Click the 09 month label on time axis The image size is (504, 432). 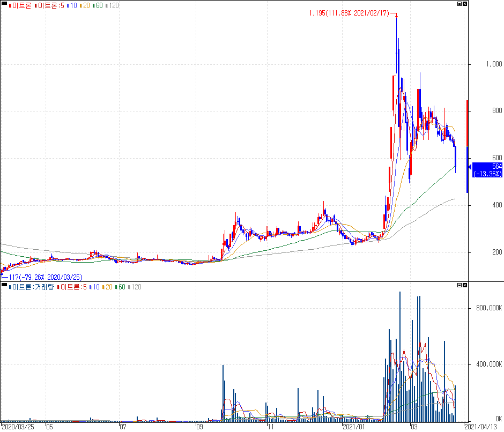(199, 427)
